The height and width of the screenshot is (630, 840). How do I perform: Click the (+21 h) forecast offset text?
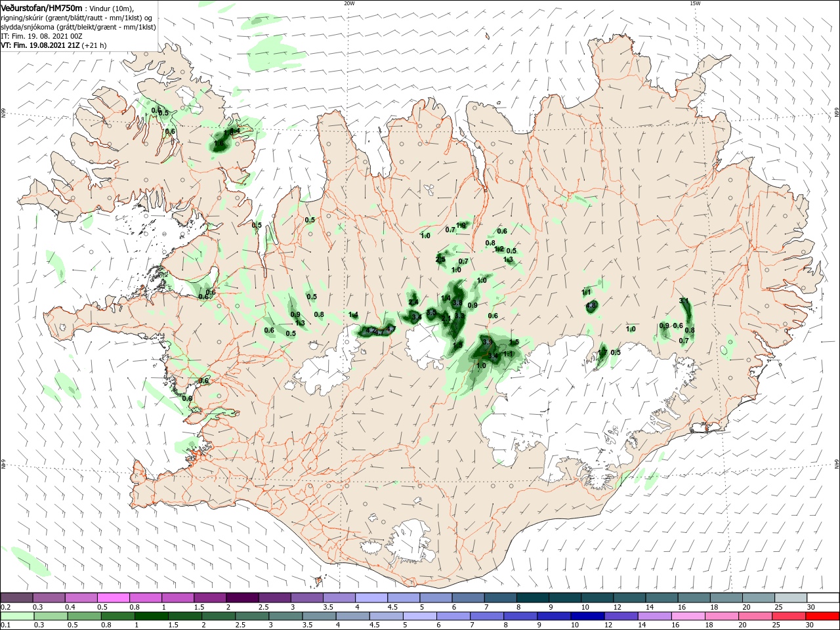coord(94,45)
